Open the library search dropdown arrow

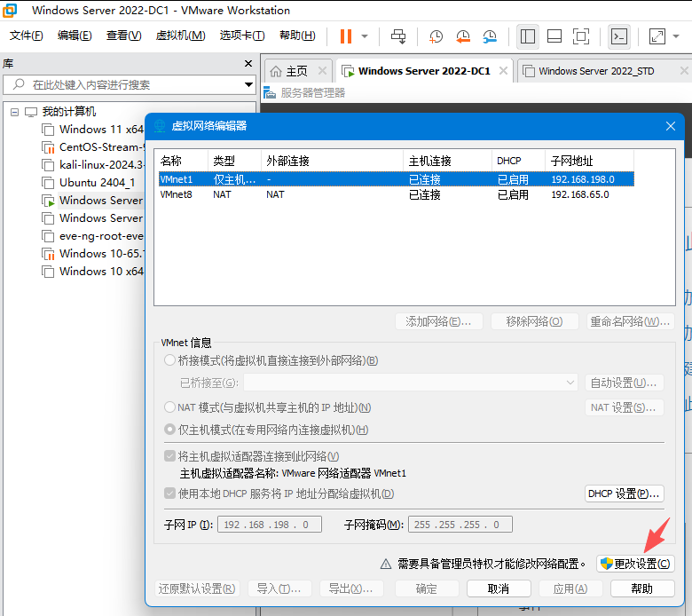pyautogui.click(x=249, y=84)
